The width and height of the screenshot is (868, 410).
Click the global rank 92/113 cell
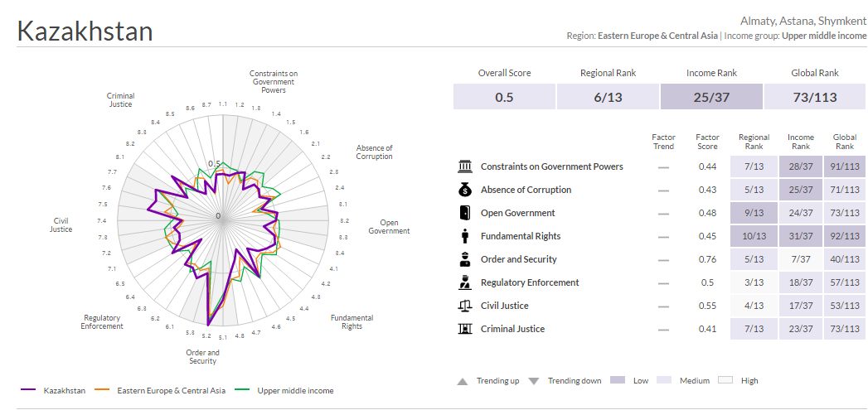coord(845,236)
